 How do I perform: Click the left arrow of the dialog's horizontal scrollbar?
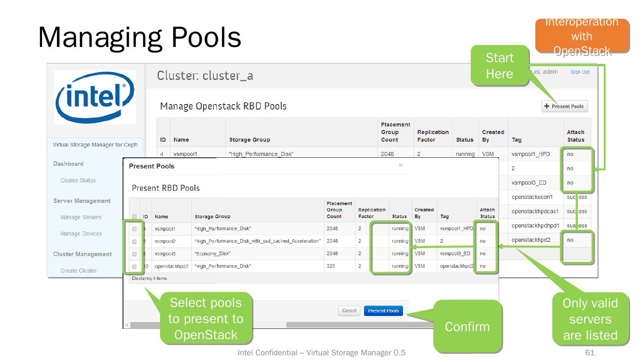click(127, 325)
